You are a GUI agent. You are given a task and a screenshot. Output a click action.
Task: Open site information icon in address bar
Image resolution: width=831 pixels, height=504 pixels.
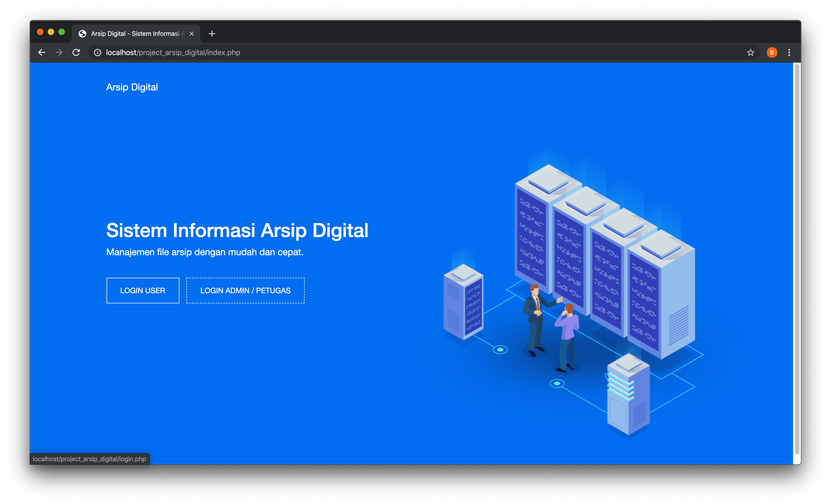click(x=97, y=52)
